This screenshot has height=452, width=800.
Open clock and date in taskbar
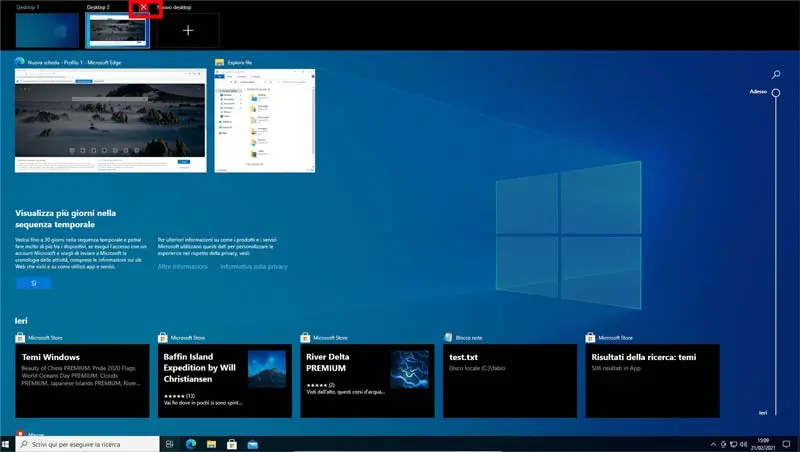click(763, 444)
